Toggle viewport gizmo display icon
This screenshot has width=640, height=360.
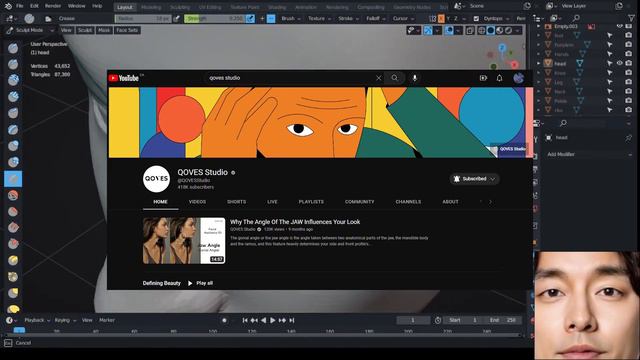(x=427, y=31)
